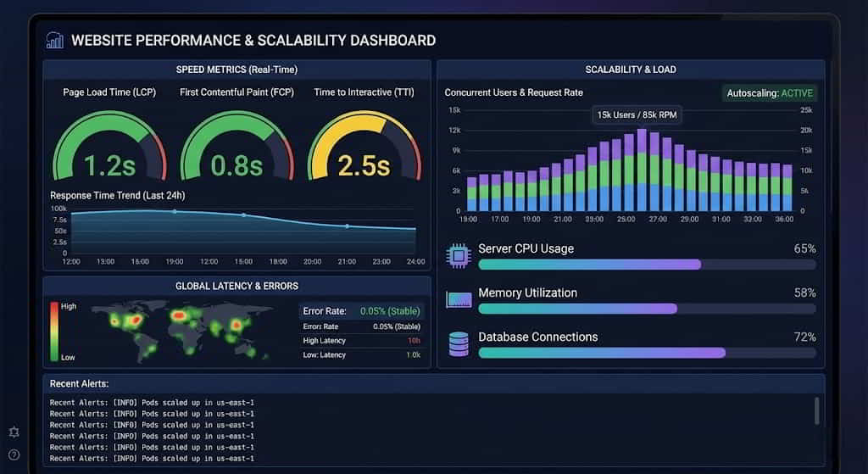Viewport: 868px width, 474px height.
Task: Click the Database Connections cylinder icon
Action: pos(459,343)
